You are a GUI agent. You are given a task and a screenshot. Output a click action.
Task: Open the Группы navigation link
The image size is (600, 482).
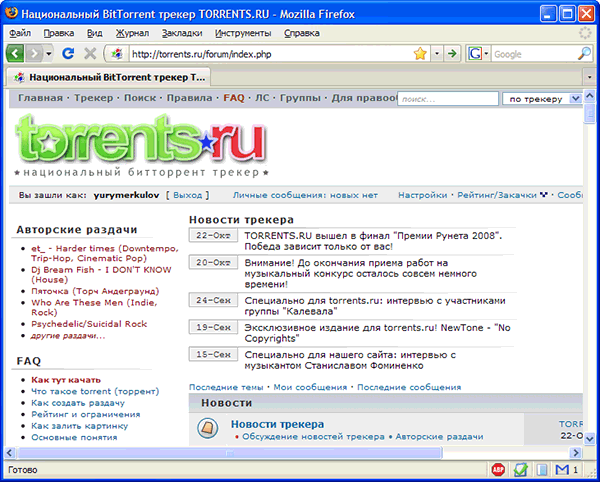tap(300, 98)
